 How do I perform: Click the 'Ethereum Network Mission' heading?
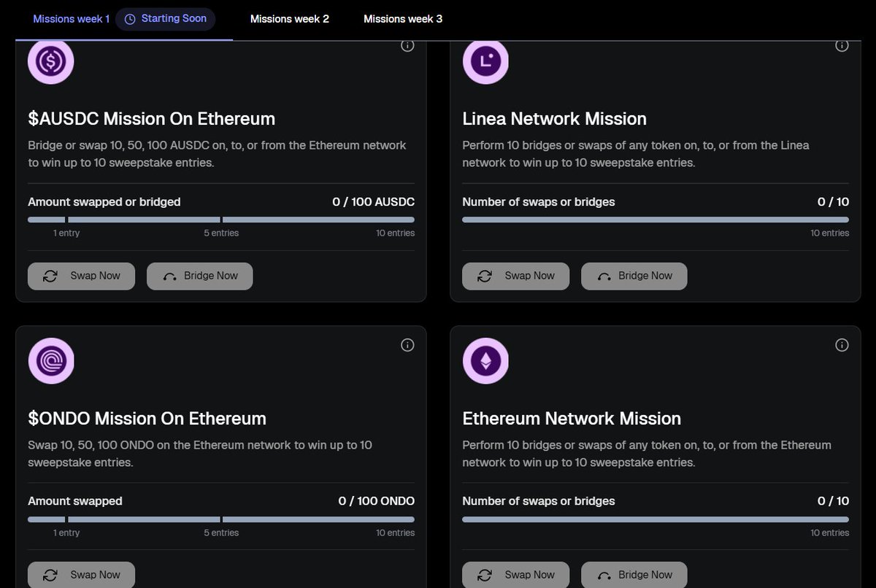(x=572, y=419)
